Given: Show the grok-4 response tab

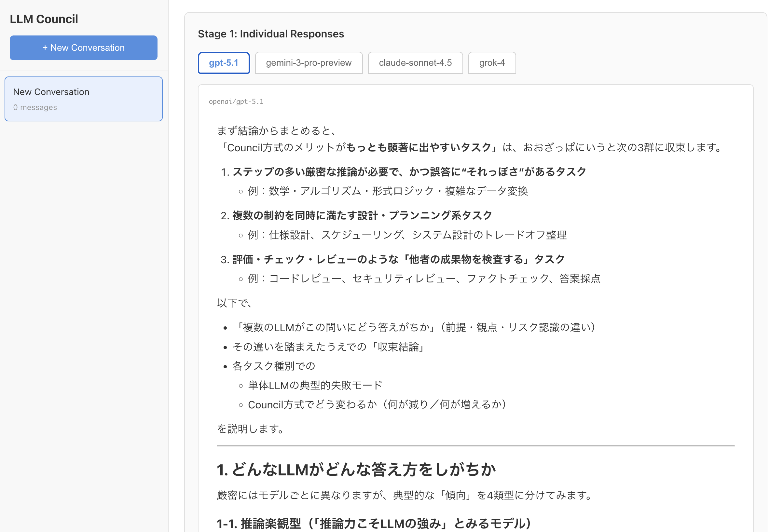Looking at the screenshot, I should coord(491,63).
